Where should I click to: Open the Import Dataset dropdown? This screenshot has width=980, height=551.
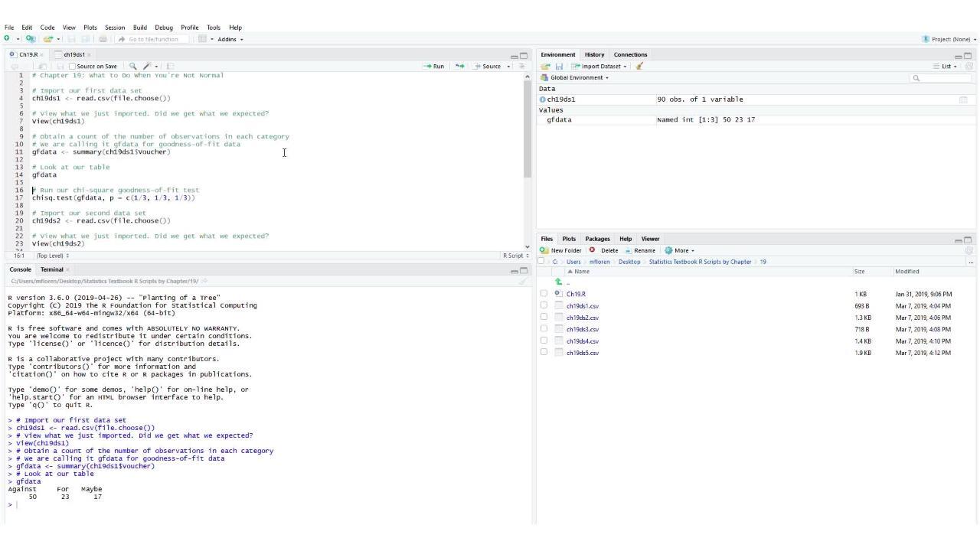pos(603,67)
